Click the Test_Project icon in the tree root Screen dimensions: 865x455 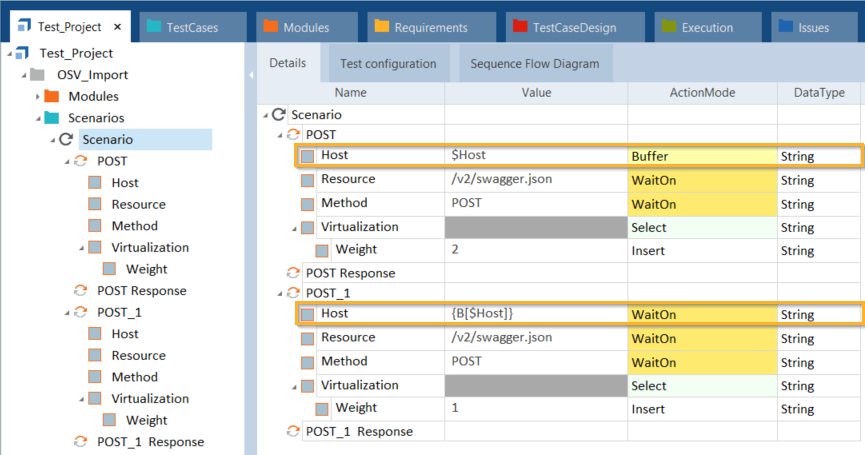[x=22, y=53]
